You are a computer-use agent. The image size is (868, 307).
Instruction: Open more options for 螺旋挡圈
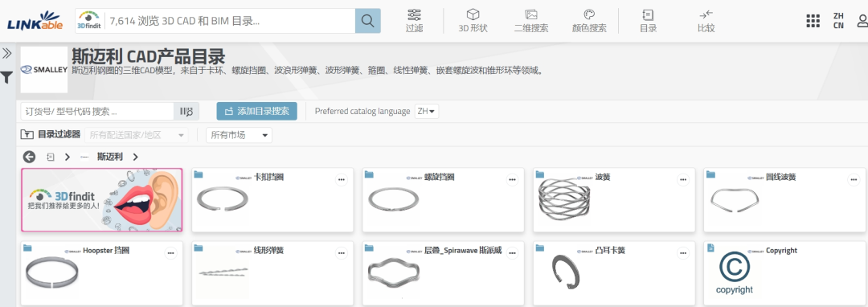pyautogui.click(x=513, y=179)
